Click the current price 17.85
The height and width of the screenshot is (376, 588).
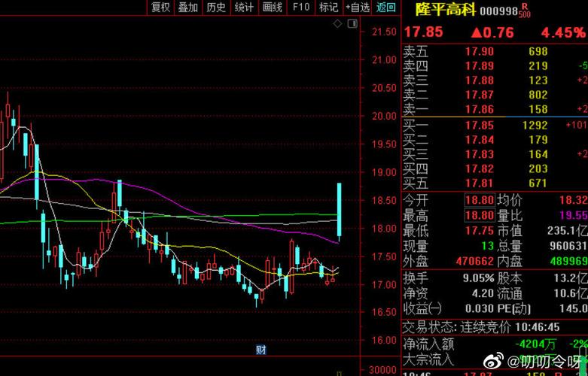pyautogui.click(x=423, y=32)
